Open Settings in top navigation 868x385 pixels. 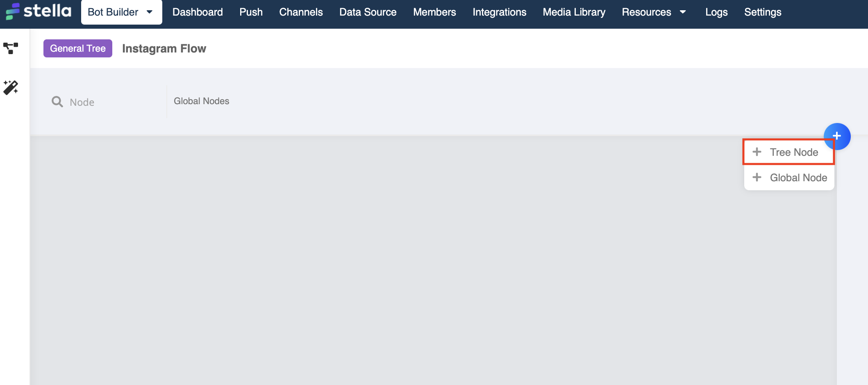[763, 12]
